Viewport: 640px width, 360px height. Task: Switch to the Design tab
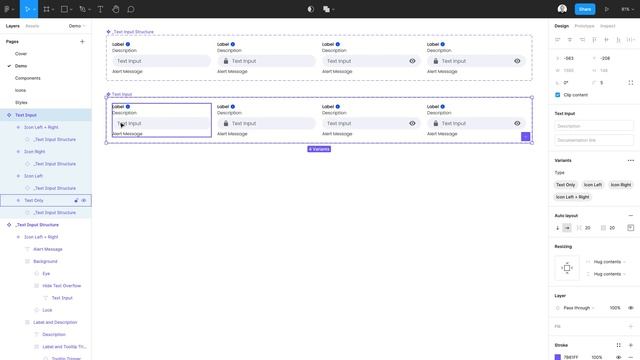[x=561, y=26]
